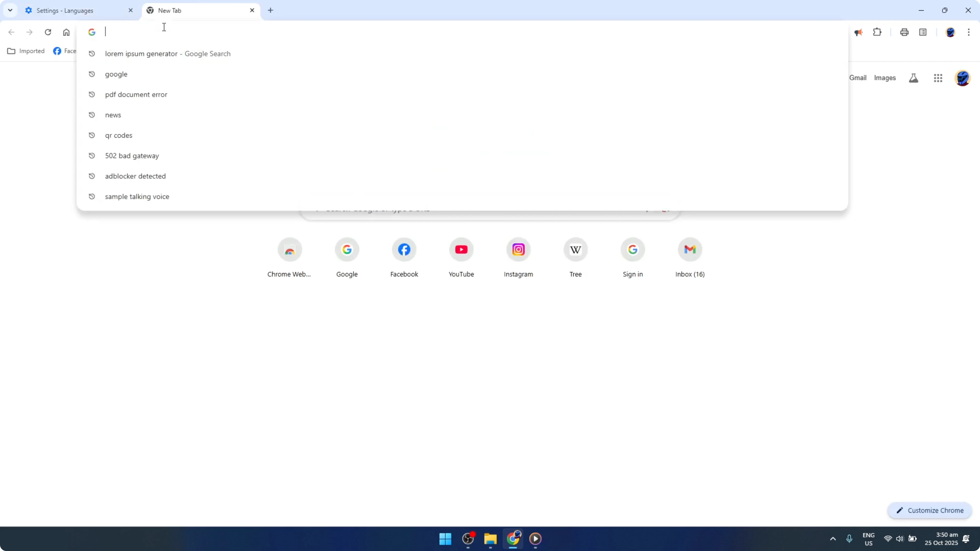Launch File Explorer from the taskbar
980x551 pixels.
pos(490,539)
